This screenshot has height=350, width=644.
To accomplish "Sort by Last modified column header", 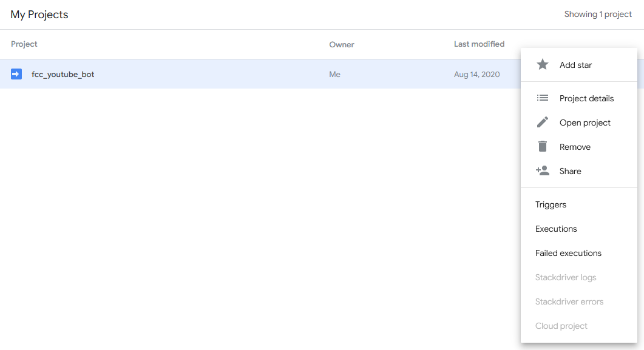I will [479, 44].
